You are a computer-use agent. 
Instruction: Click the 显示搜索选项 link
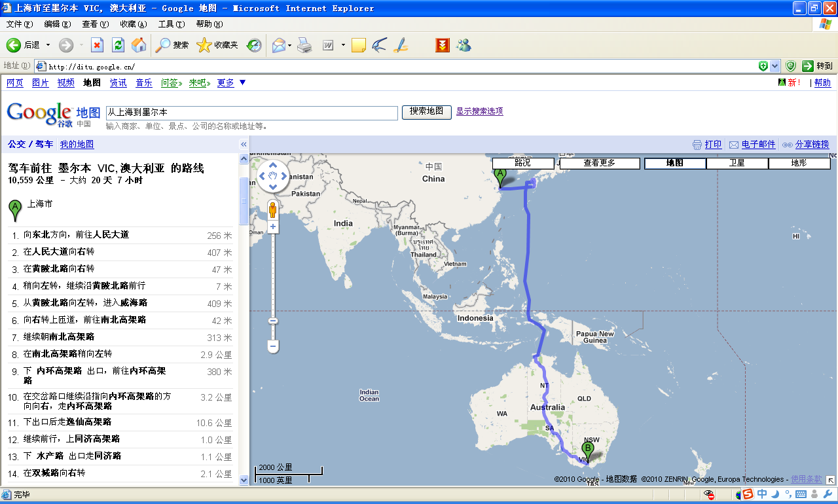pos(480,111)
